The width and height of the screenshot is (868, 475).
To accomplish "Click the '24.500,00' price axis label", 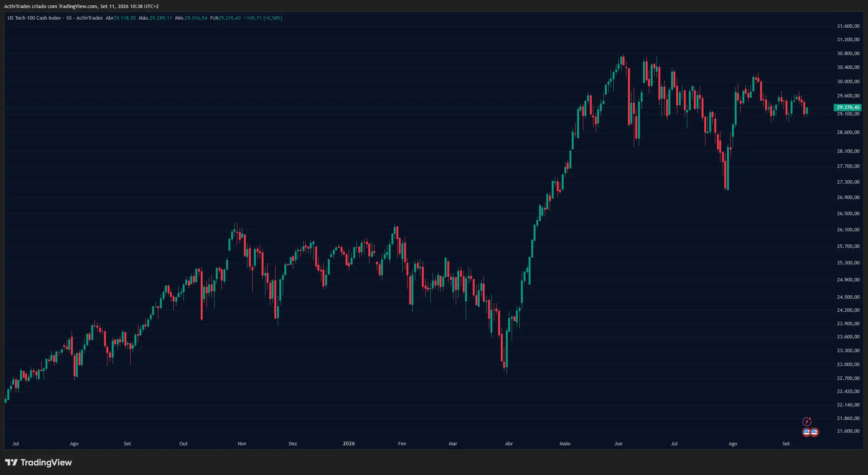I will (848, 297).
